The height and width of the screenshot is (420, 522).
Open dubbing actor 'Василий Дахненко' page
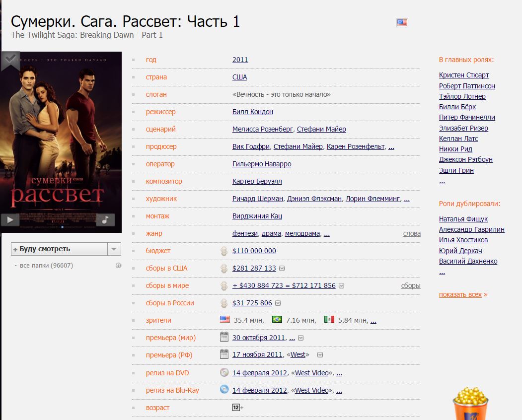point(468,261)
